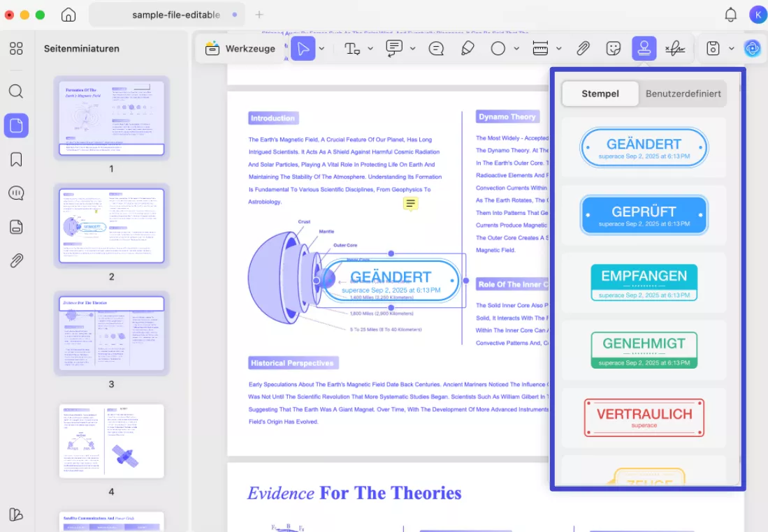Choose the EMPFANGEN stamp
The width and height of the screenshot is (768, 532).
(644, 282)
